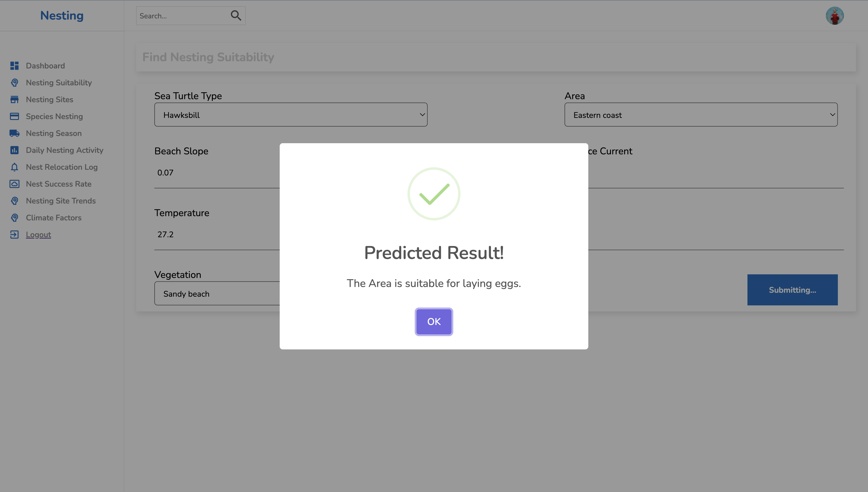Click the user profile avatar
Screen dimensions: 868x492
pyautogui.click(x=835, y=15)
